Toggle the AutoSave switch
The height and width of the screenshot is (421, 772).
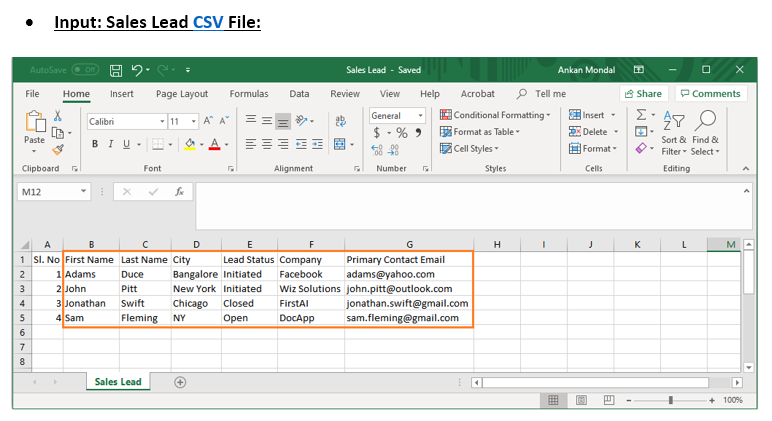pos(84,70)
